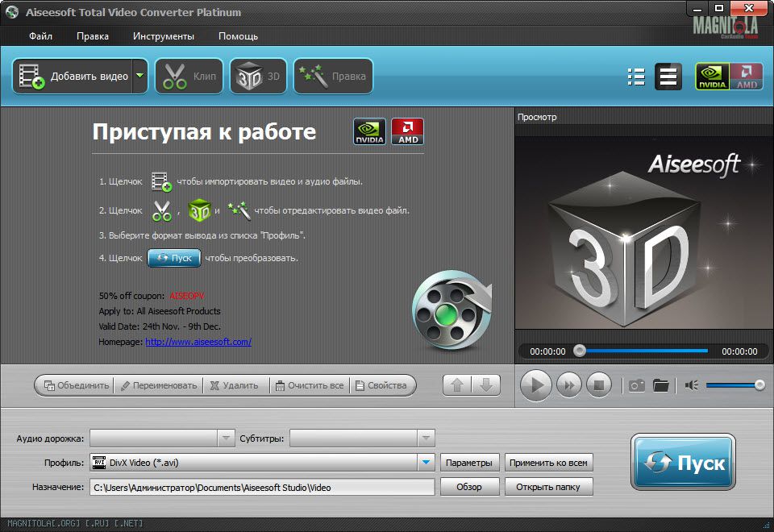Open the Инструменты menu
The width and height of the screenshot is (774, 532).
tap(164, 36)
